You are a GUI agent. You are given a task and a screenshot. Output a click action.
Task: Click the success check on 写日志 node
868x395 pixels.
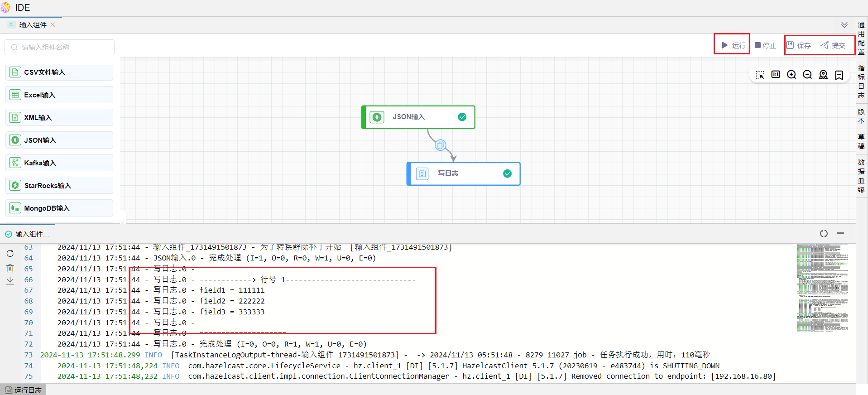click(x=508, y=173)
